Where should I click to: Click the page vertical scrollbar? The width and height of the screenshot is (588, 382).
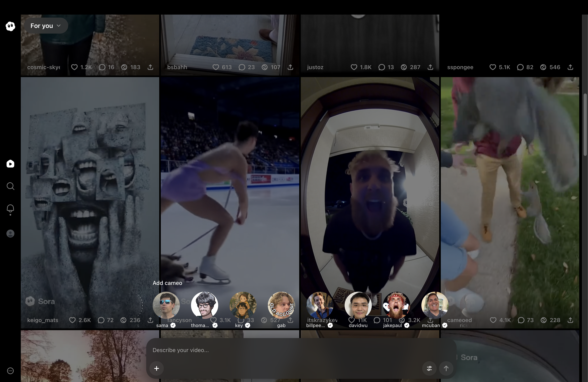tap(585, 125)
